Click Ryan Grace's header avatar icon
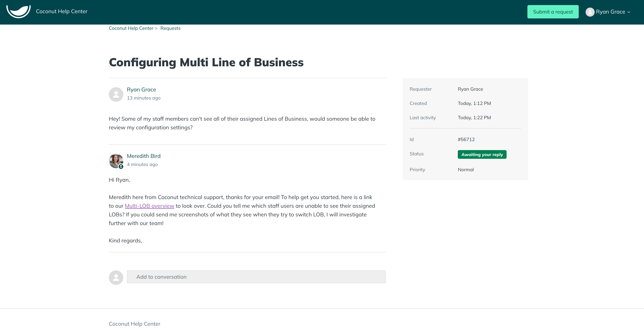The image size is (644, 332). point(590,12)
